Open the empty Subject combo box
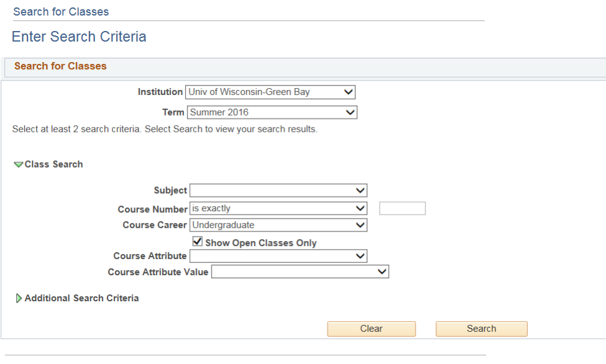This screenshot has width=606, height=364. point(278,191)
